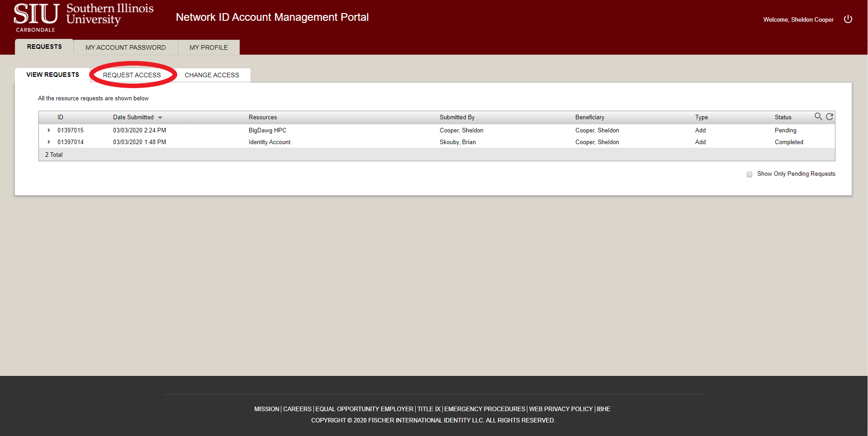Click date 03/03/2020 2:24 PM

coord(139,130)
